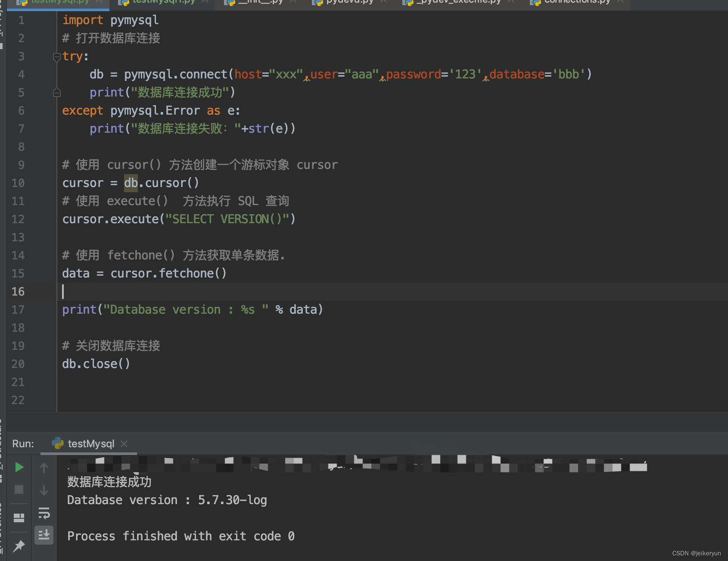The image size is (728, 561).
Task: Toggle soft-wrap for console output
Action: point(44,513)
